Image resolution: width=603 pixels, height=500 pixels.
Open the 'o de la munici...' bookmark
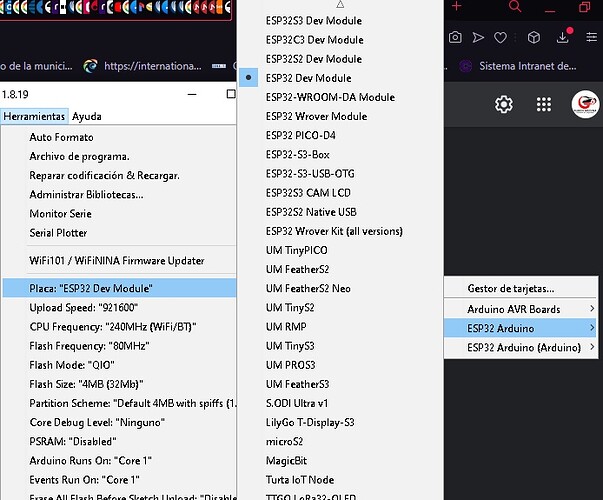(36, 66)
